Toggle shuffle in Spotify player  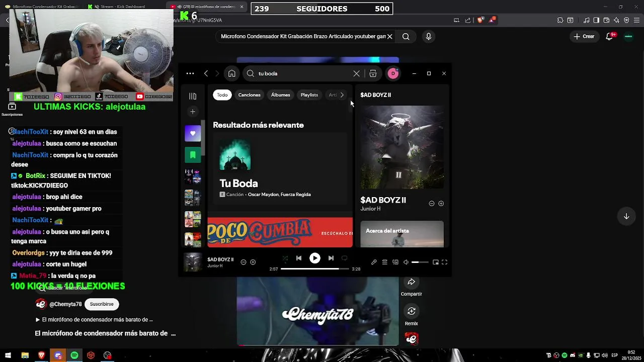[x=285, y=258]
